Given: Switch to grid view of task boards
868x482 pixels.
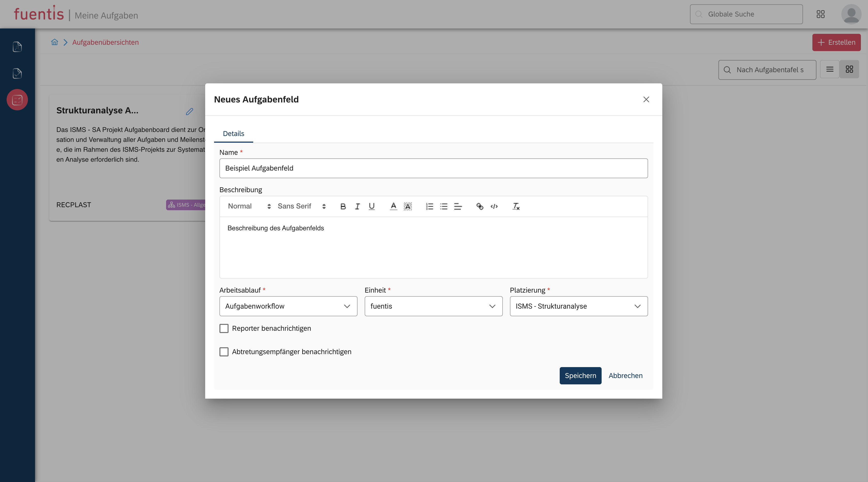Looking at the screenshot, I should 849,69.
